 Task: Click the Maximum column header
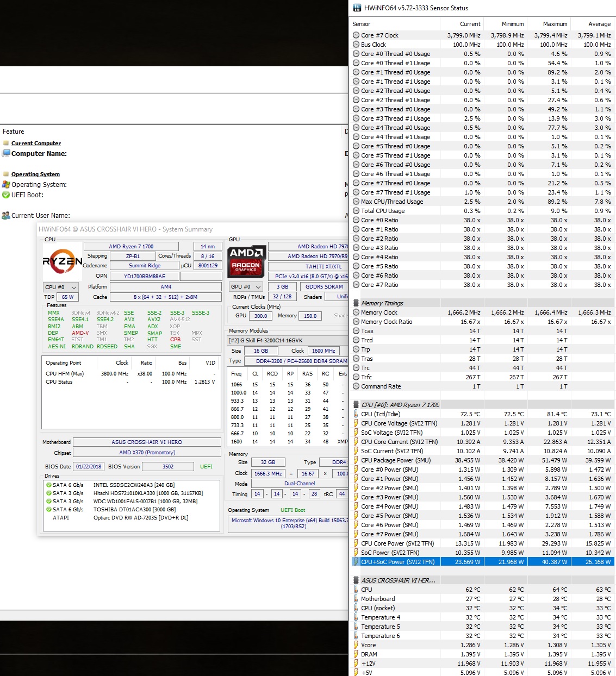[548, 24]
